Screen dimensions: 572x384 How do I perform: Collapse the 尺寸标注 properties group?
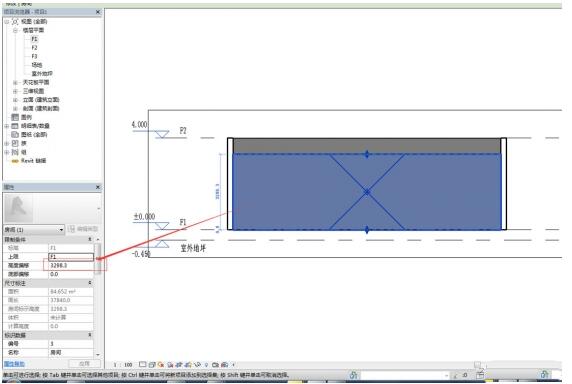click(90, 283)
